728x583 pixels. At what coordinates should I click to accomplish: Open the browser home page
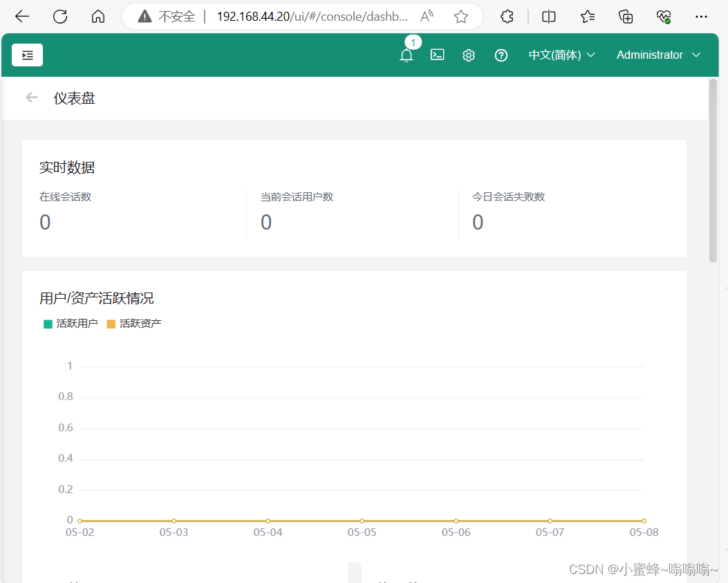[x=98, y=17]
